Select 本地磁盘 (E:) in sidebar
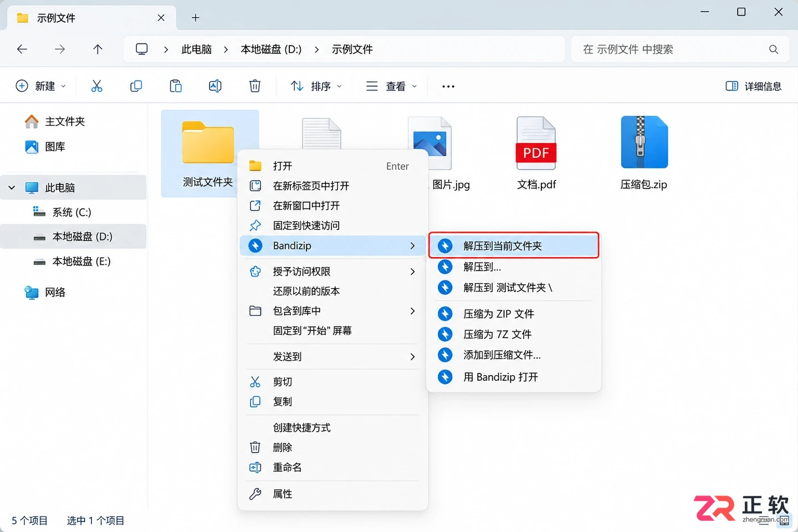 point(73,261)
